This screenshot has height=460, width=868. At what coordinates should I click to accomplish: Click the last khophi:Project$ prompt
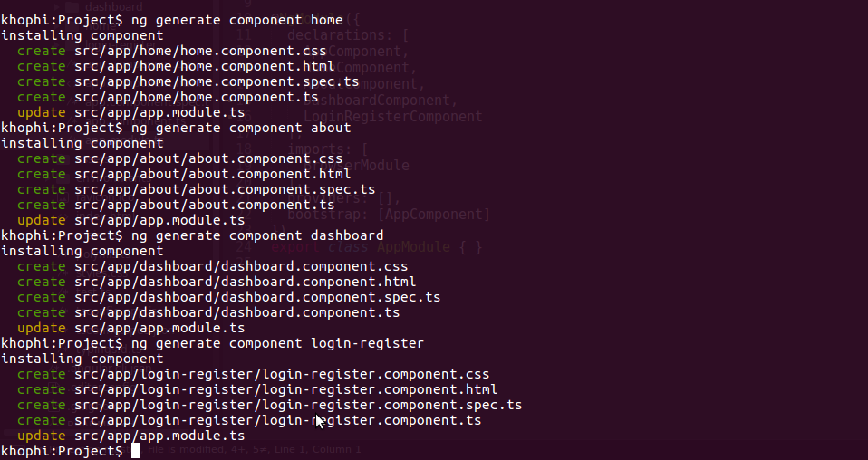[62, 451]
